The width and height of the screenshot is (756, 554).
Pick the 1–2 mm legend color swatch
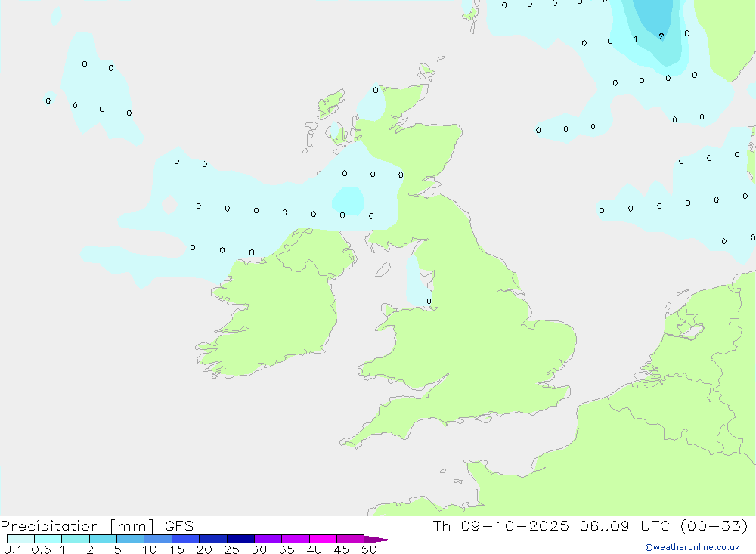(x=76, y=539)
